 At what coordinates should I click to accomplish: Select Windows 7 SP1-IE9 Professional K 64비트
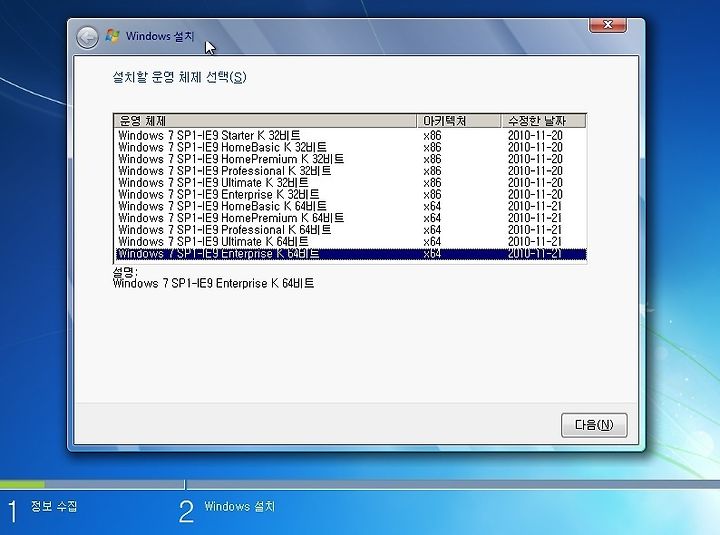[x=350, y=230]
